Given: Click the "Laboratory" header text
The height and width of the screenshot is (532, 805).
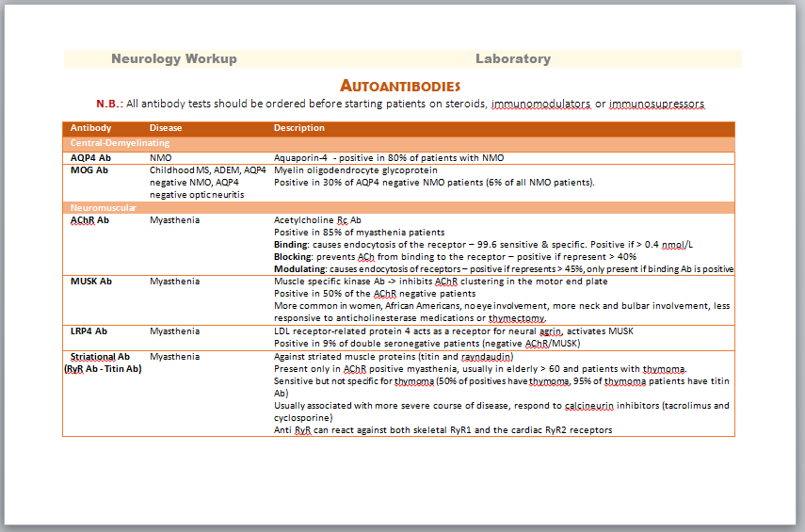Looking at the screenshot, I should (512, 59).
